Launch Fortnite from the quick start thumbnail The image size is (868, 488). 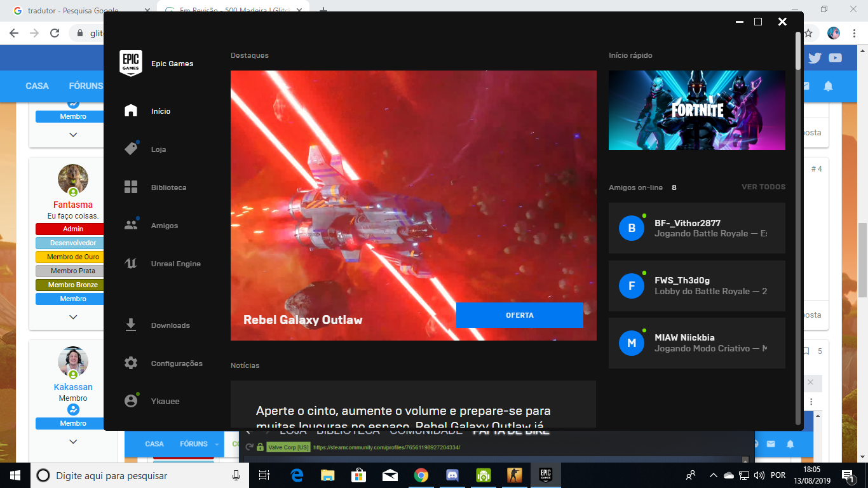coord(696,111)
